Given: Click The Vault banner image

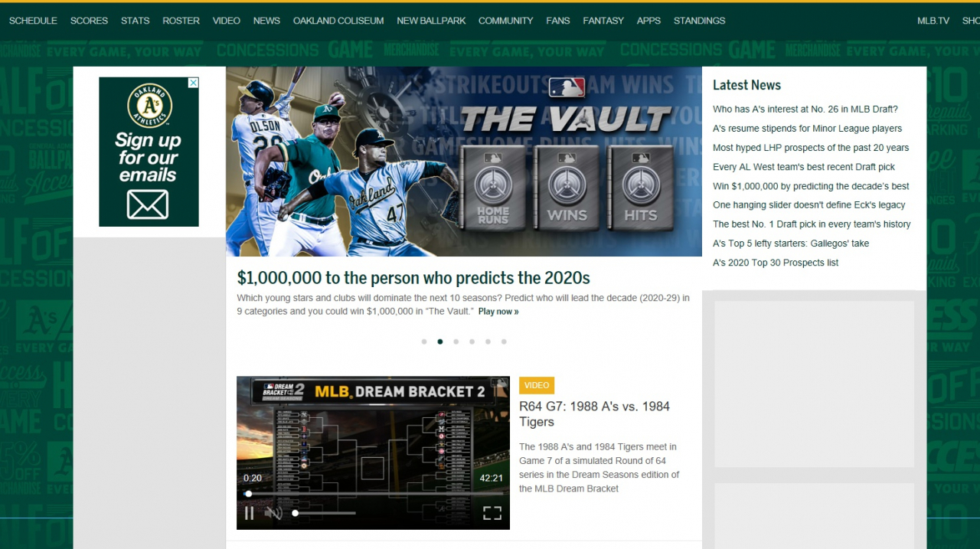Looking at the screenshot, I should (x=464, y=162).
